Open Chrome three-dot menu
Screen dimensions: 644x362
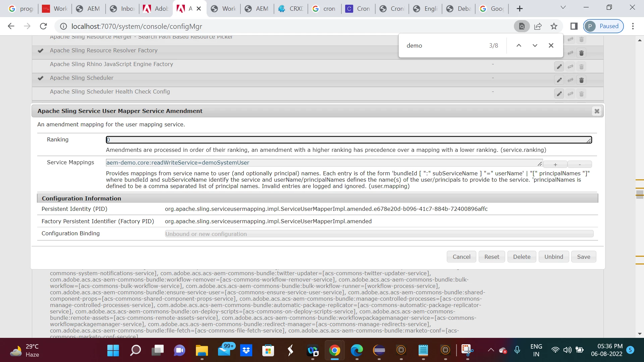(x=633, y=26)
